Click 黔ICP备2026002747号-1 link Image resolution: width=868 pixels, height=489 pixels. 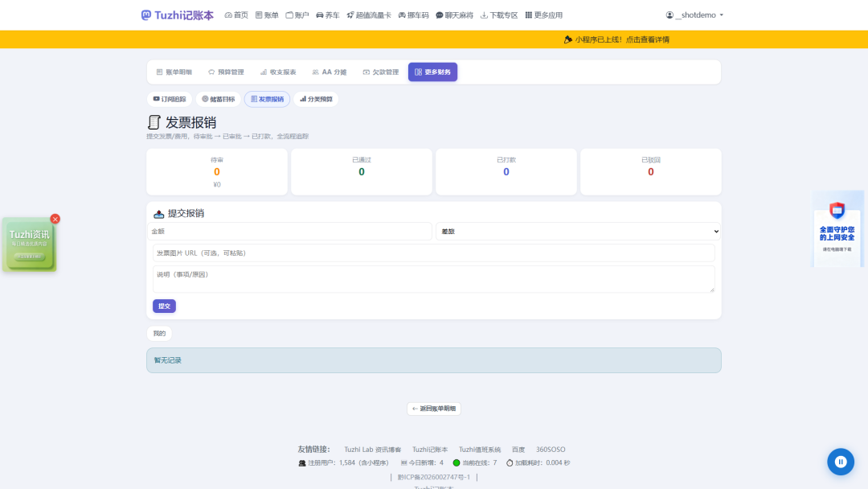(433, 477)
